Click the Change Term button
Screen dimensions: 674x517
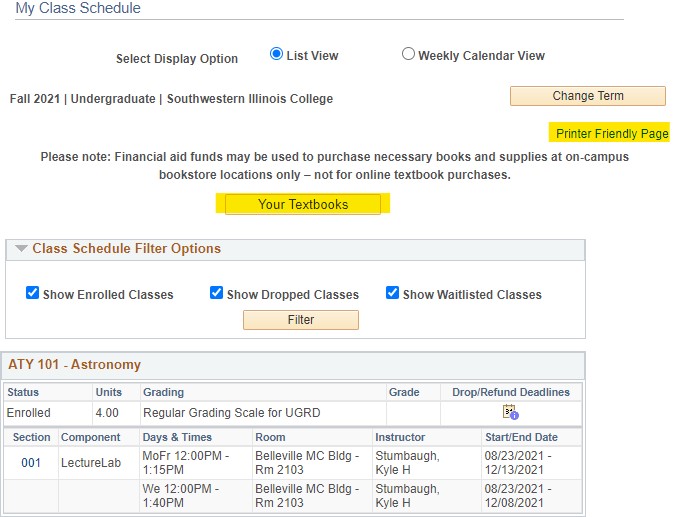click(587, 96)
